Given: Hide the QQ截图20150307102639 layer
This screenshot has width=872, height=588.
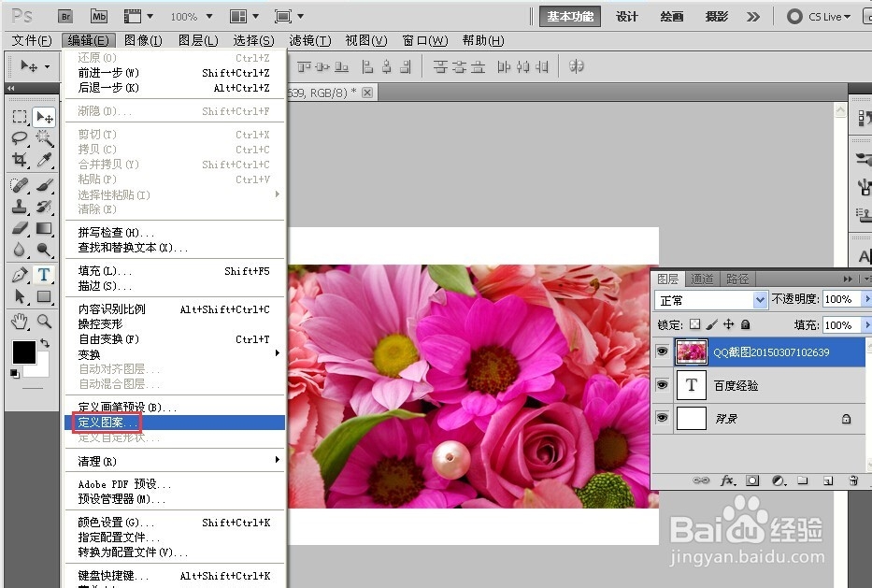Looking at the screenshot, I should [662, 351].
